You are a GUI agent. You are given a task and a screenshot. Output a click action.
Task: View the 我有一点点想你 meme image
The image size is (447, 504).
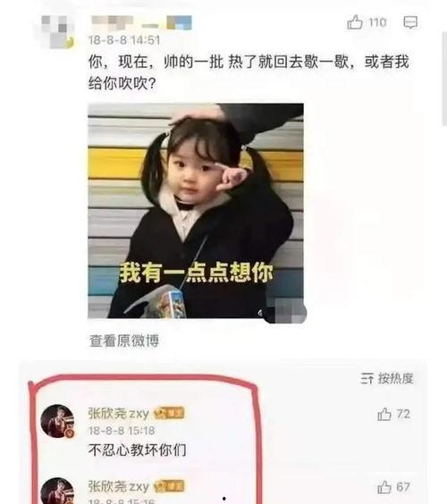[196, 211]
